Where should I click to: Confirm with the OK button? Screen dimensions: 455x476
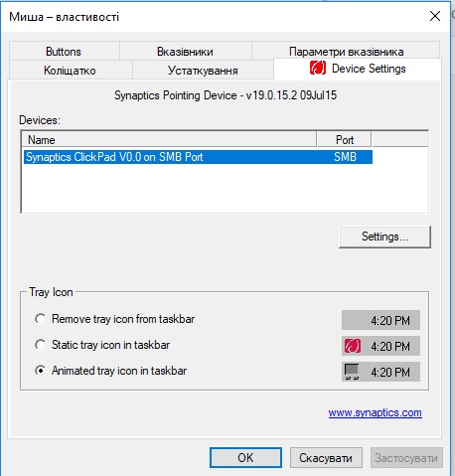point(245,457)
